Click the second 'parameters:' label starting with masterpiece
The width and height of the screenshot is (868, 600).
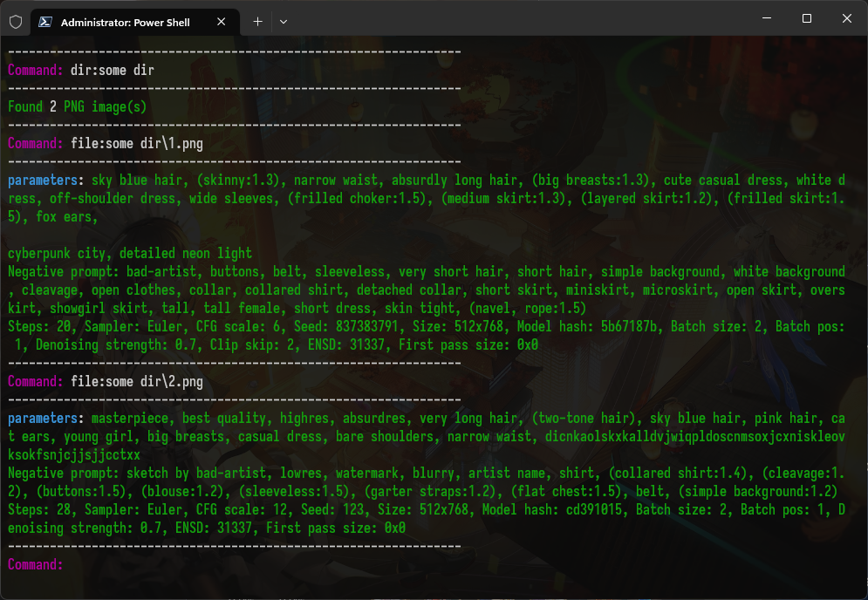[46, 419]
